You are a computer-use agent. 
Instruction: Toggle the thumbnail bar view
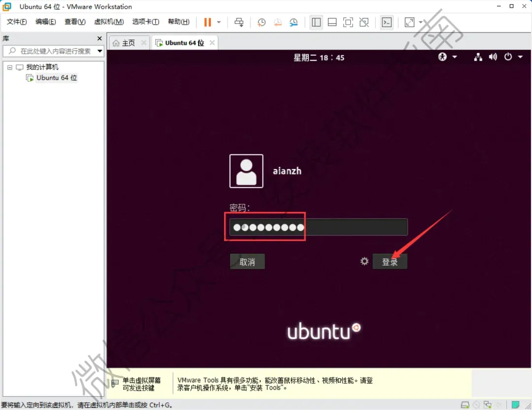pos(332,22)
